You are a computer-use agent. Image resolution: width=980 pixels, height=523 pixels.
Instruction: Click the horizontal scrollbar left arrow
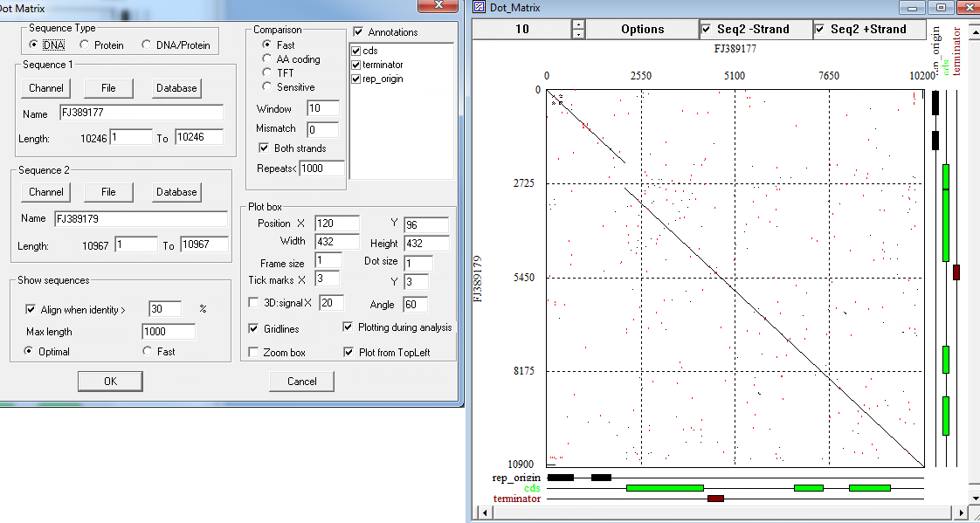click(x=483, y=513)
